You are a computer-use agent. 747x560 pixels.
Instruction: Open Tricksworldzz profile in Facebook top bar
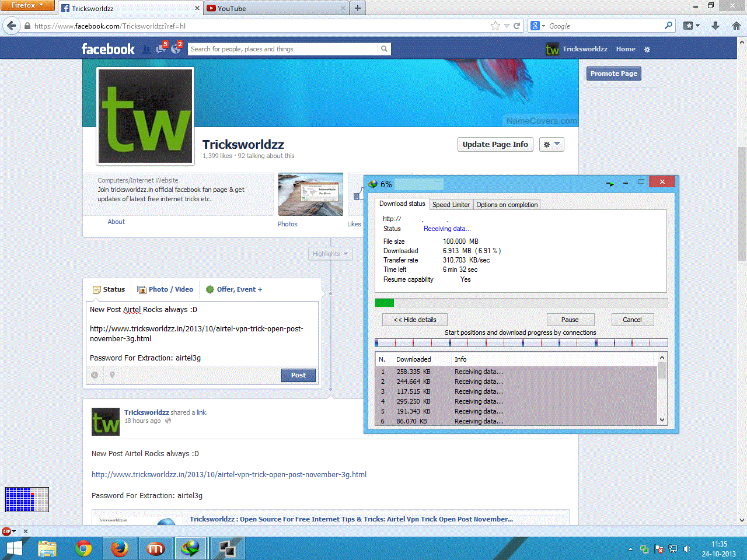(577, 49)
